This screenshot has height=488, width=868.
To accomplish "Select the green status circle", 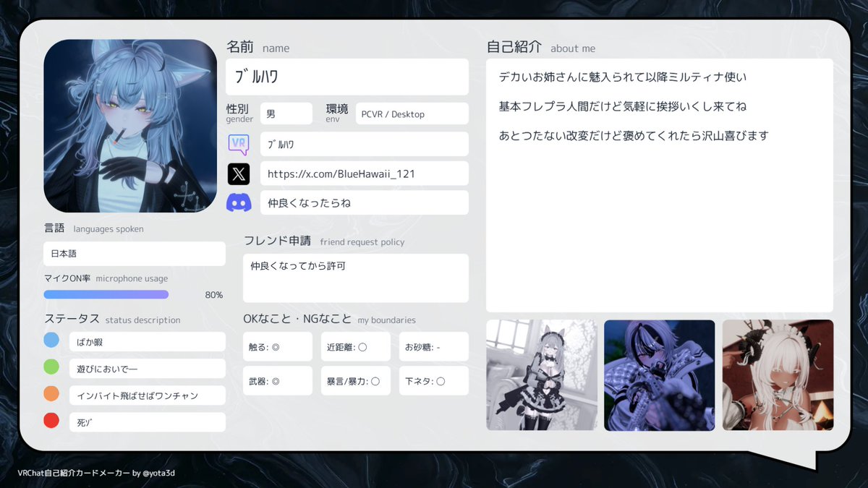I will pyautogui.click(x=51, y=367).
